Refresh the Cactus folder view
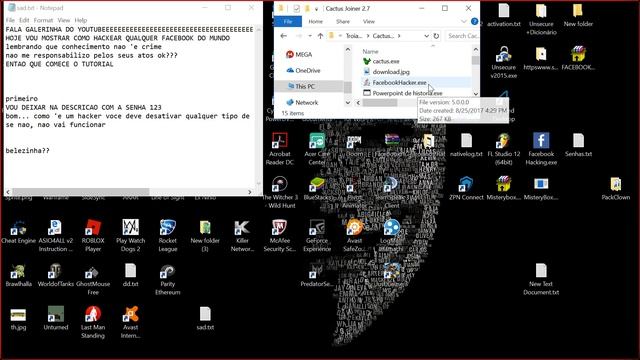Screen dimensions: 640x360 (436, 36)
